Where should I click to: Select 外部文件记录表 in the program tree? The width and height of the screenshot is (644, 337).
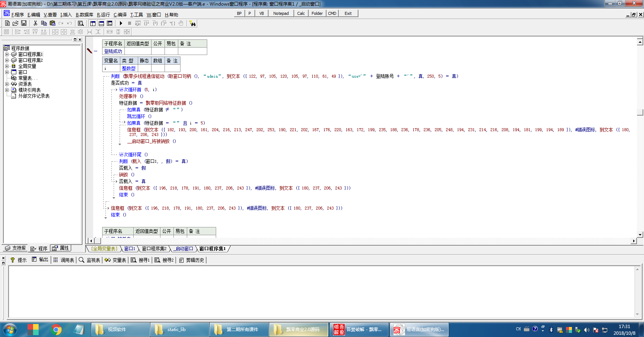pos(34,96)
